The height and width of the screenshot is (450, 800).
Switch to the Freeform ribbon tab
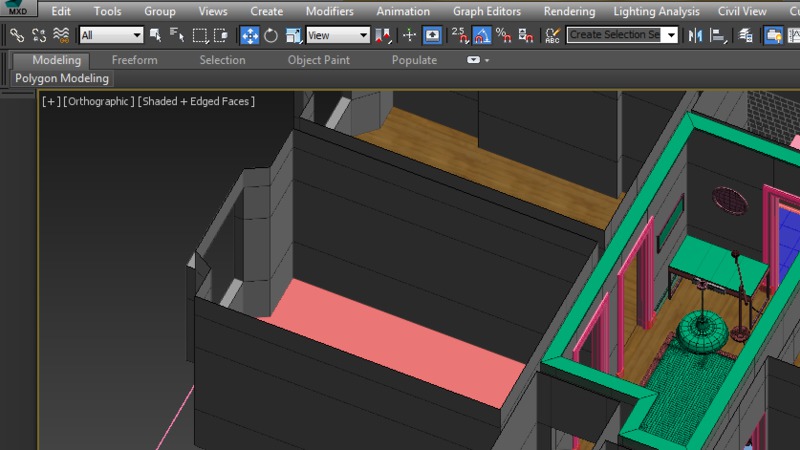click(134, 60)
